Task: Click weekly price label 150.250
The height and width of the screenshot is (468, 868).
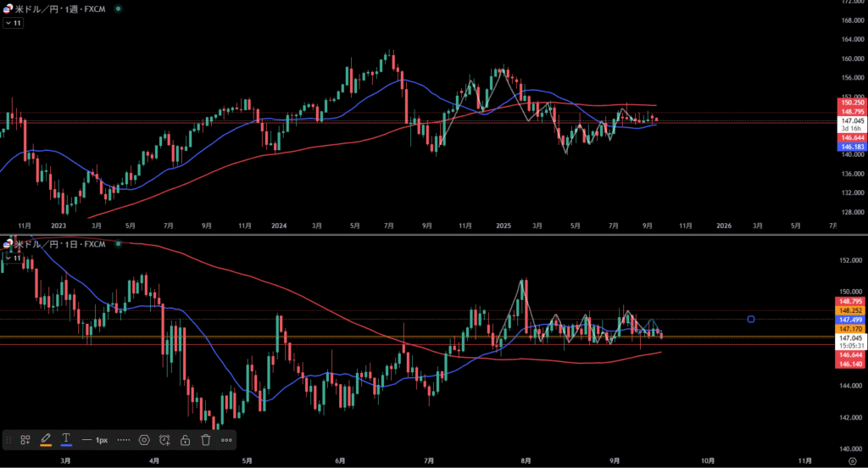Action: pos(852,103)
